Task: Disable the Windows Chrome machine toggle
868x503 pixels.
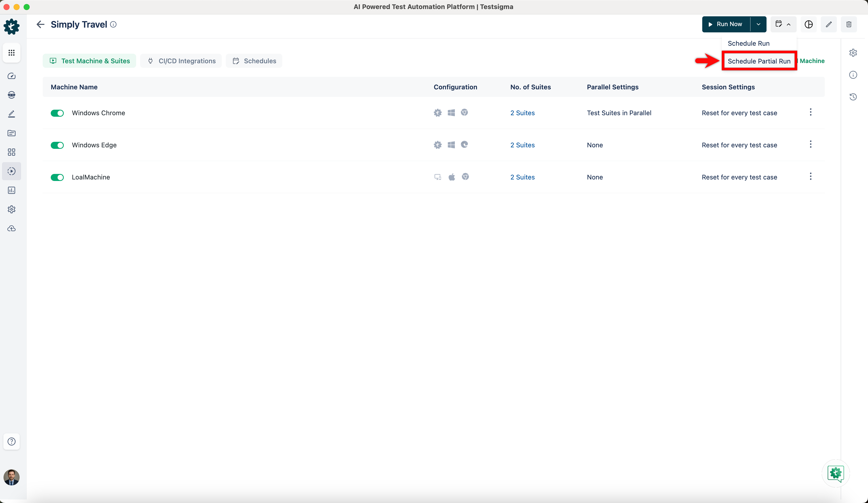Action: pos(57,113)
